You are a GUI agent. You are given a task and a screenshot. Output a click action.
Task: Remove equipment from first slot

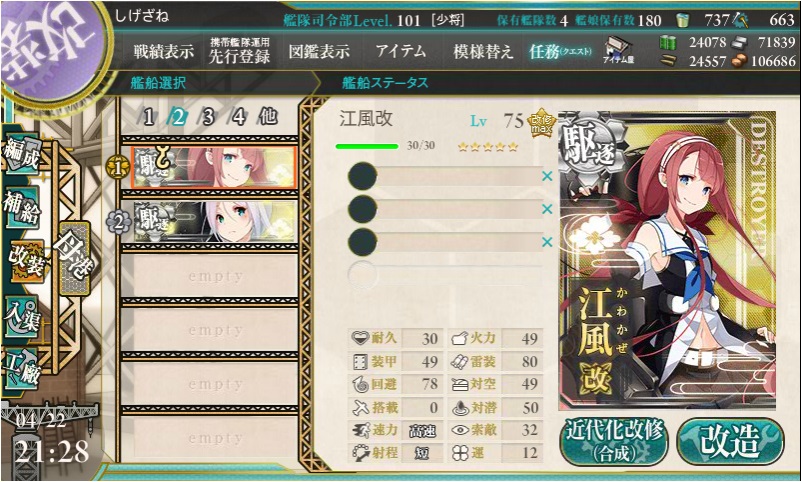tap(547, 177)
